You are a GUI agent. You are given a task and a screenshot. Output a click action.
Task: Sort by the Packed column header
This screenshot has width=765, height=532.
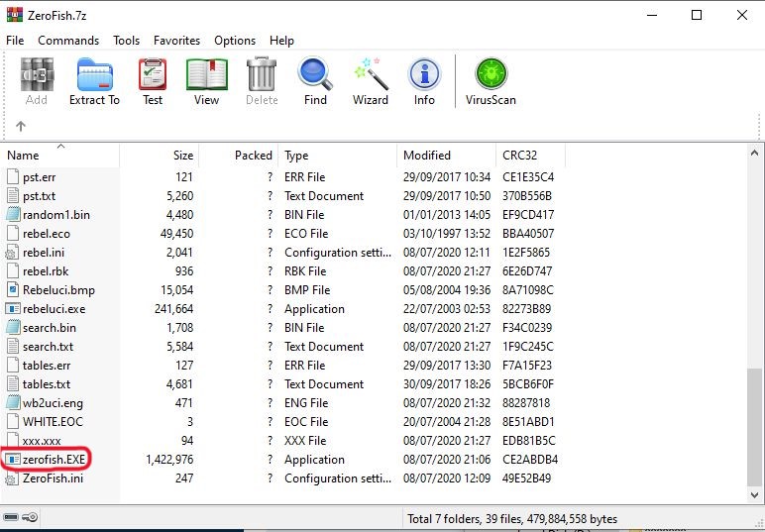coord(239,156)
